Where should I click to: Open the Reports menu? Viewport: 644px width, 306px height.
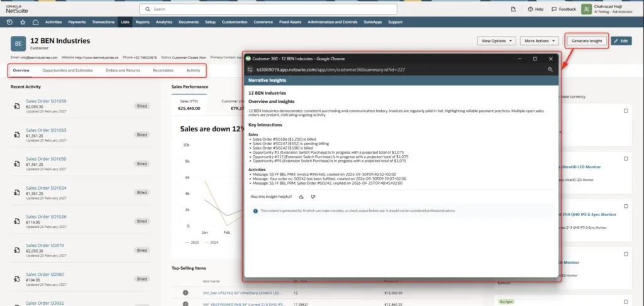[x=143, y=22]
